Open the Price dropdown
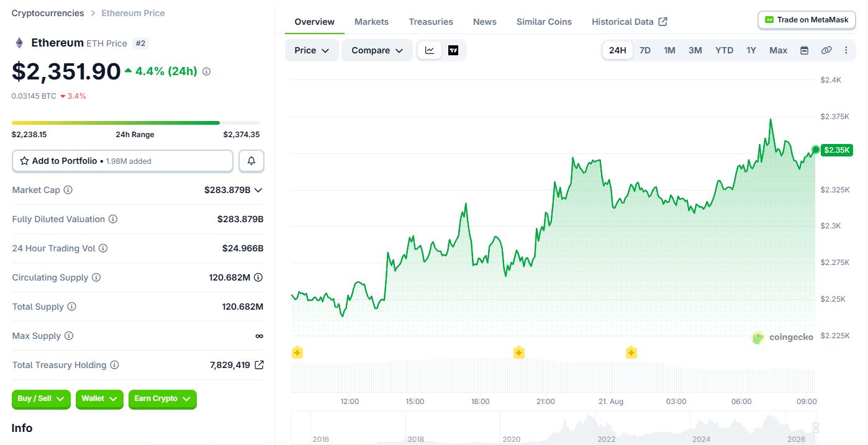868x445 pixels. click(x=312, y=50)
